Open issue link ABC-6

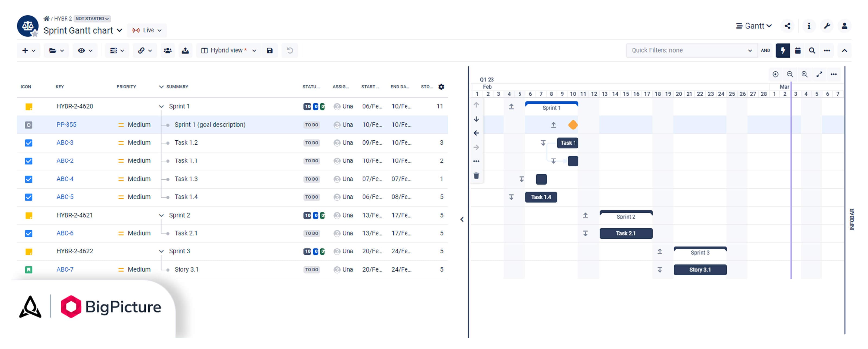click(x=65, y=233)
